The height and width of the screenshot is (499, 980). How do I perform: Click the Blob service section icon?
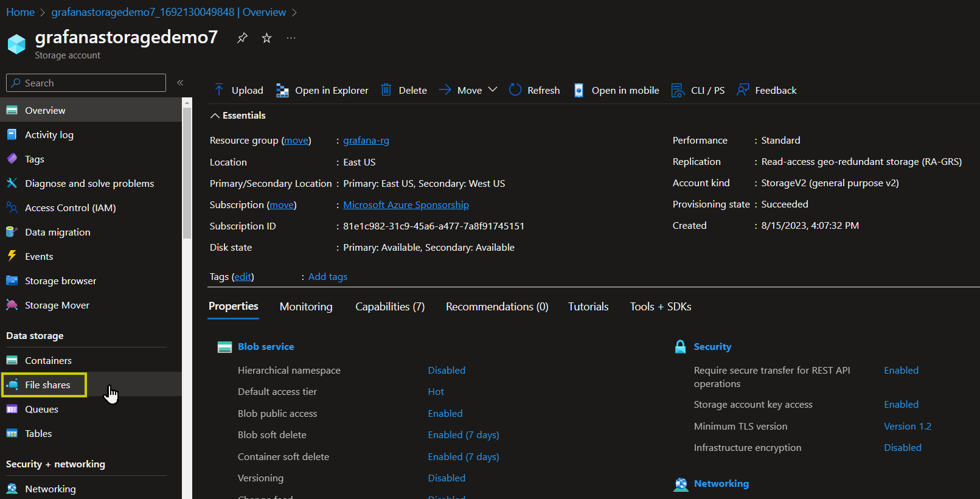(224, 347)
